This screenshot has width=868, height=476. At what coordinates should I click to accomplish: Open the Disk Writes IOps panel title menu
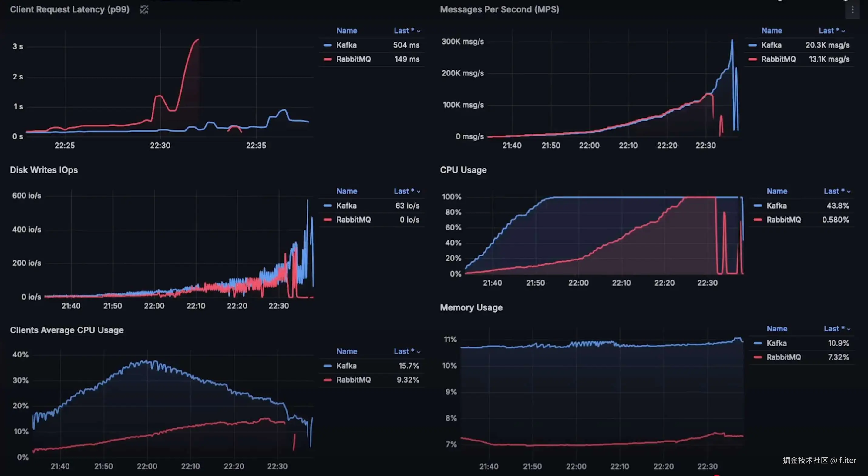[x=44, y=170]
